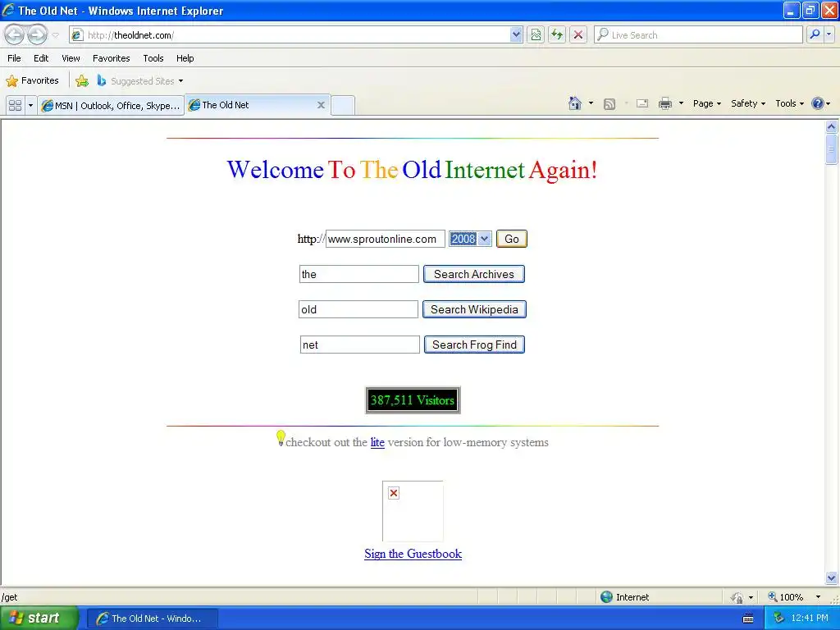
Task: Click Search Wikipedia button
Action: tap(475, 309)
